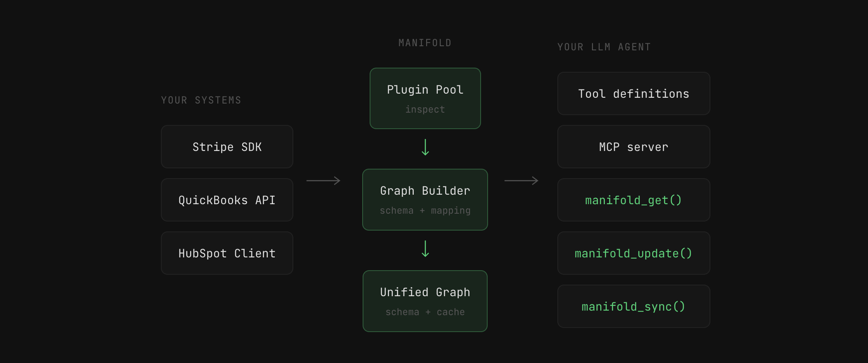
Task: Click the HubSpot Client box
Action: (227, 253)
